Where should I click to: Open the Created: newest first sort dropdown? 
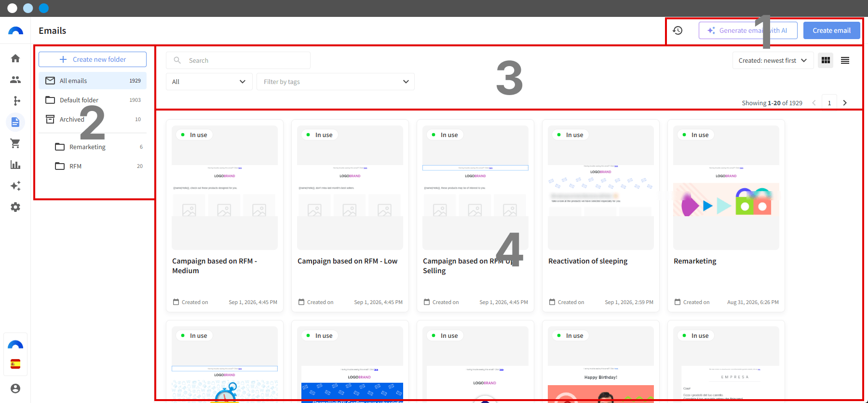[x=773, y=60]
